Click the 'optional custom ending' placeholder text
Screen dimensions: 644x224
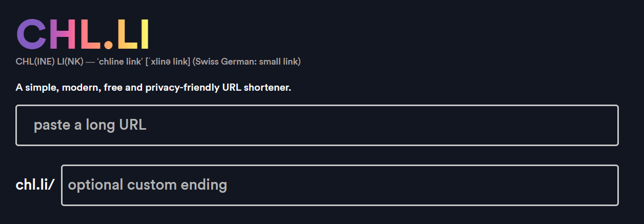(x=148, y=185)
